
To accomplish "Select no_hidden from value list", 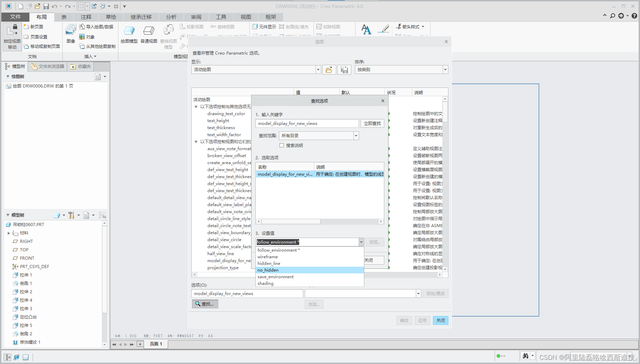I will click(310, 270).
